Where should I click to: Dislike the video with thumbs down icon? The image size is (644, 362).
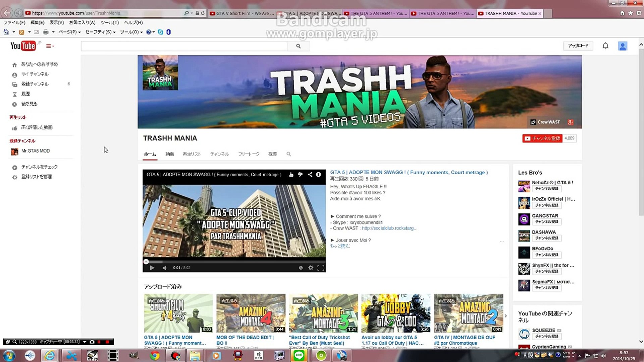point(300,175)
